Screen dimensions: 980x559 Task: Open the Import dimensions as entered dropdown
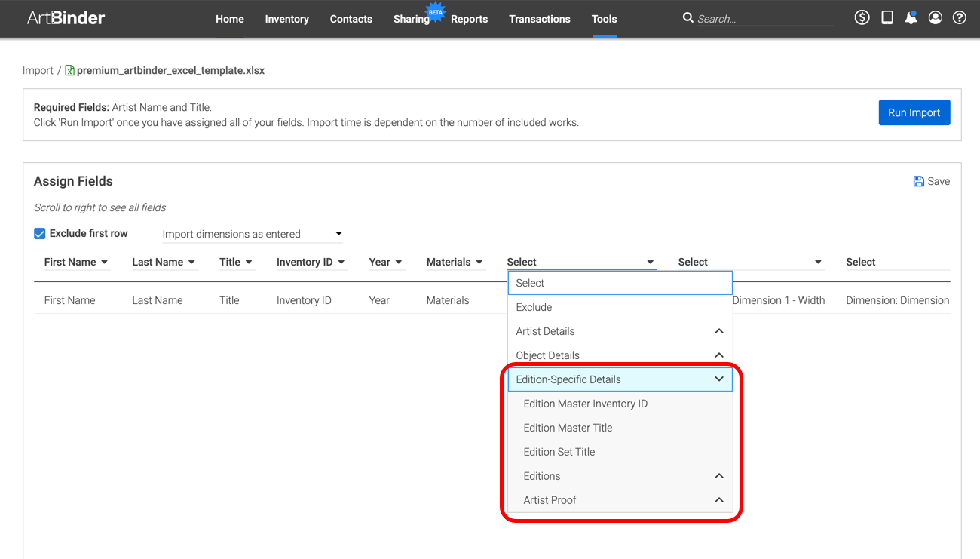(253, 234)
